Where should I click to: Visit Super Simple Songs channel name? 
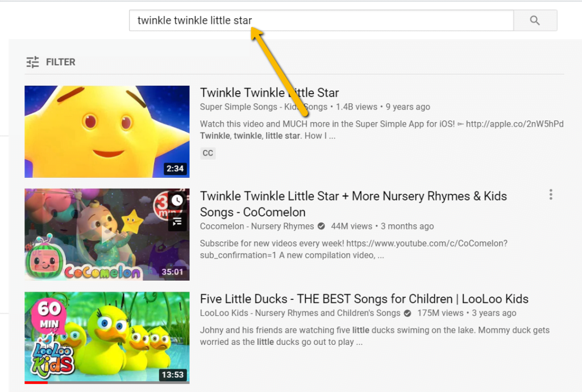[x=264, y=107]
